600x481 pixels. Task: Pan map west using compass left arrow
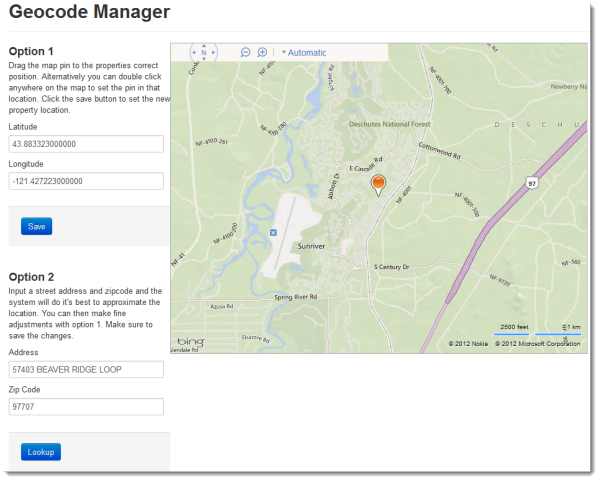coord(194,52)
